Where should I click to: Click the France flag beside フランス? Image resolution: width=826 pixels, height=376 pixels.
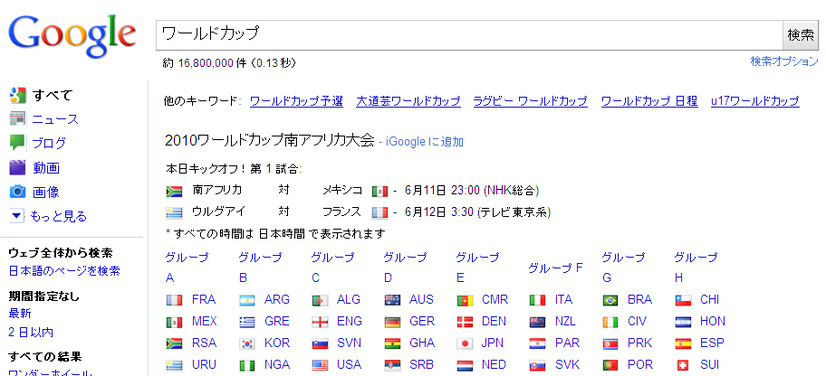pos(379,213)
